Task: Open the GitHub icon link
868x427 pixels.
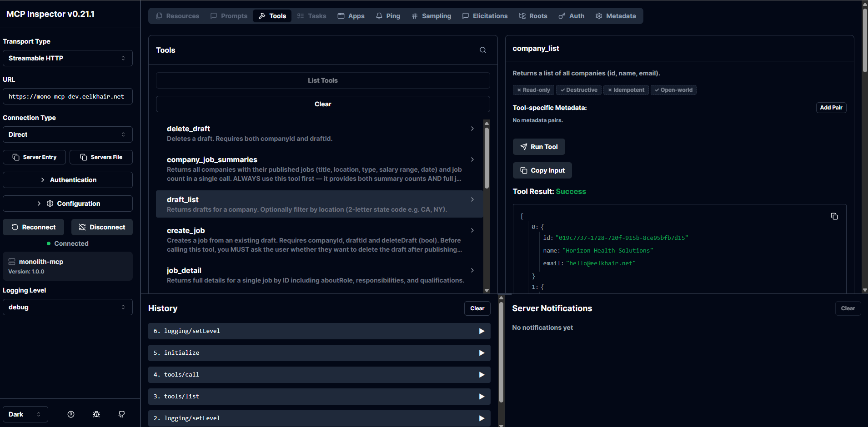Action: pos(122,414)
